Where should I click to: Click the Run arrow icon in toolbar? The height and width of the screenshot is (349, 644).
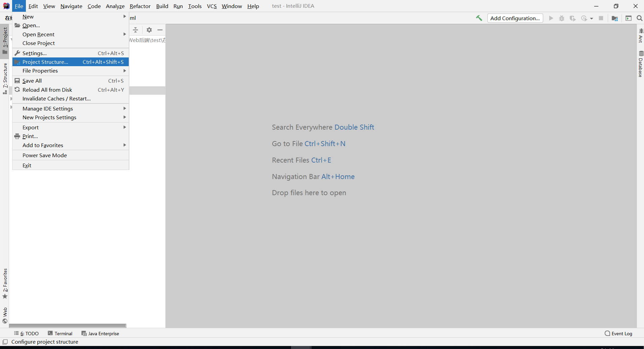(x=551, y=18)
